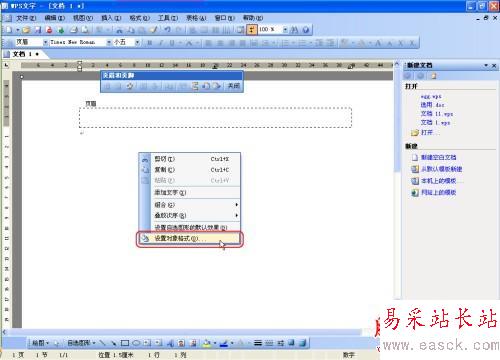Screen dimensions: 500x360
Task: Select the Rectangle shape tool
Action: (125, 343)
